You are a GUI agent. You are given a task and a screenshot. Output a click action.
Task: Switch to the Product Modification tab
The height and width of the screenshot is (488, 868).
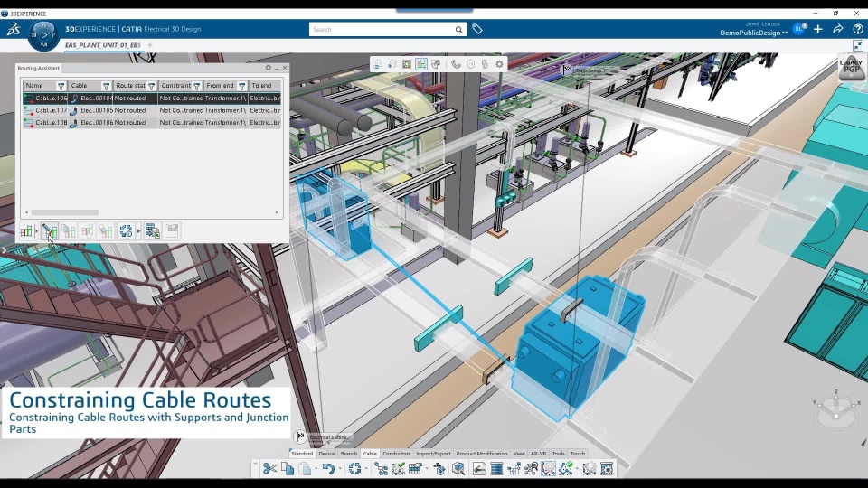[482, 453]
